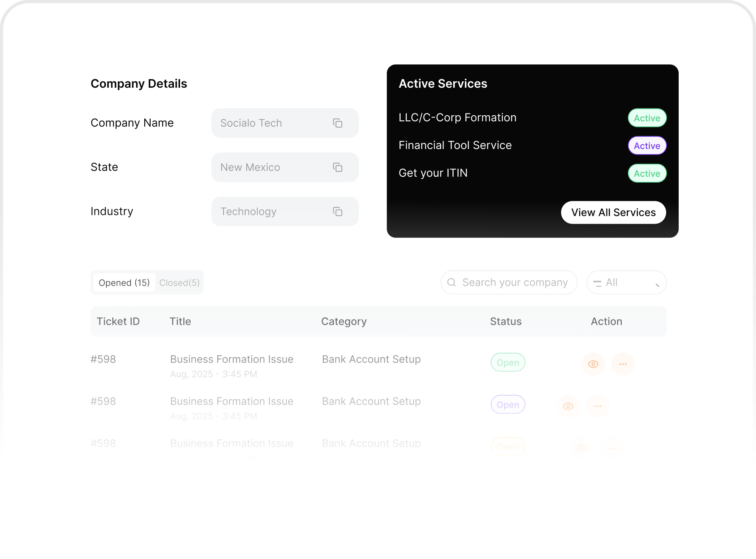Viewport: 756px width, 559px height.
Task: Open the All filter dropdown
Action: (626, 282)
